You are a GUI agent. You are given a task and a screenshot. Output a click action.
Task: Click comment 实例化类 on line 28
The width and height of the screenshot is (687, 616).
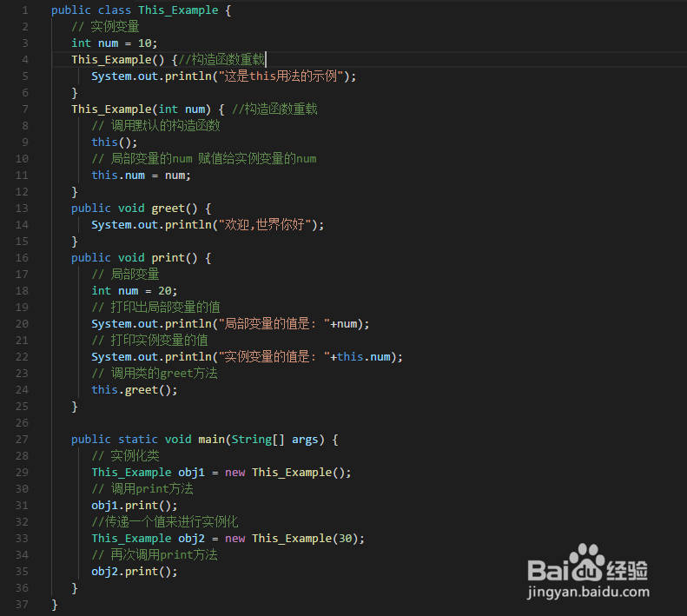(125, 456)
